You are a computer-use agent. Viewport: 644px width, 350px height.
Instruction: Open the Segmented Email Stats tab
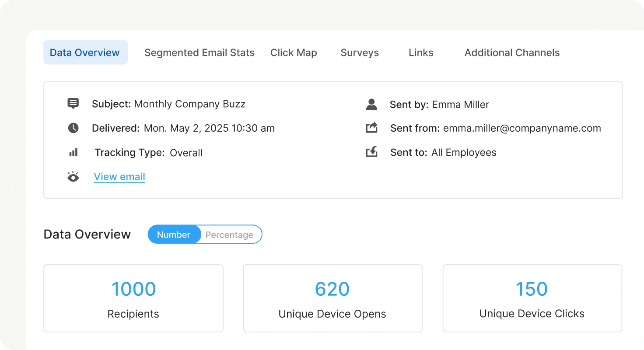(199, 52)
